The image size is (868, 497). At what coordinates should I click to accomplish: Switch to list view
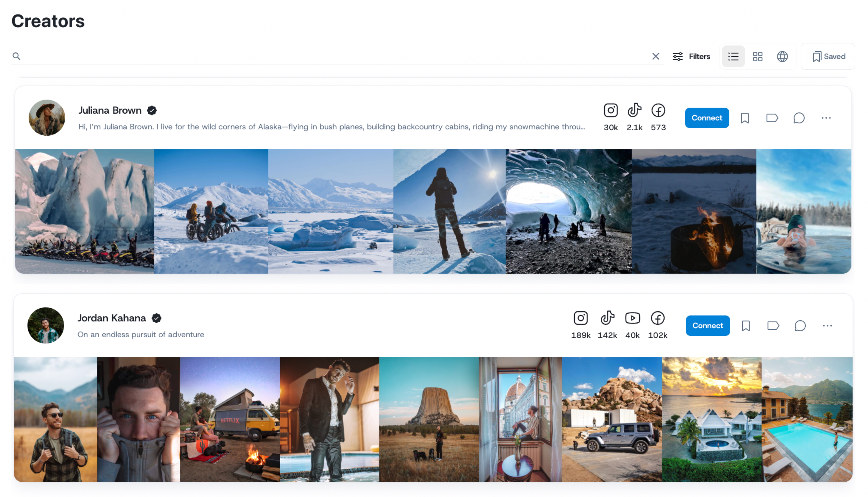[x=733, y=56]
